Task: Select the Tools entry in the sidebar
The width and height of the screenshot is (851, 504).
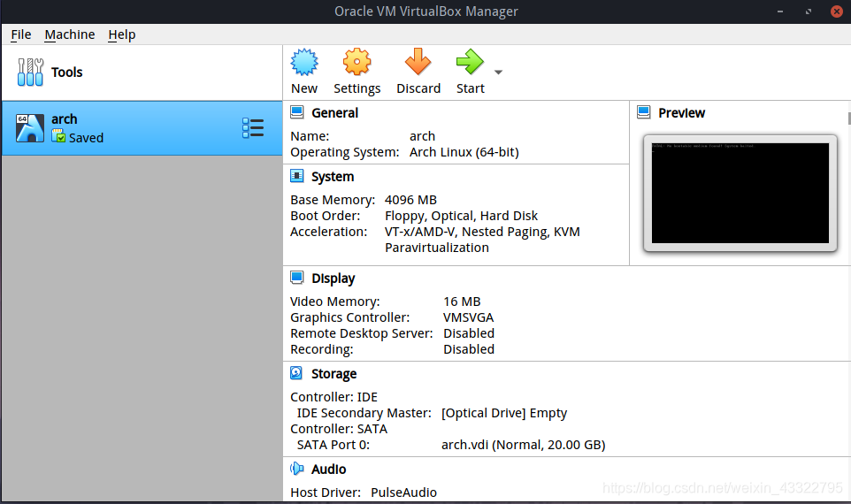Action: (142, 73)
